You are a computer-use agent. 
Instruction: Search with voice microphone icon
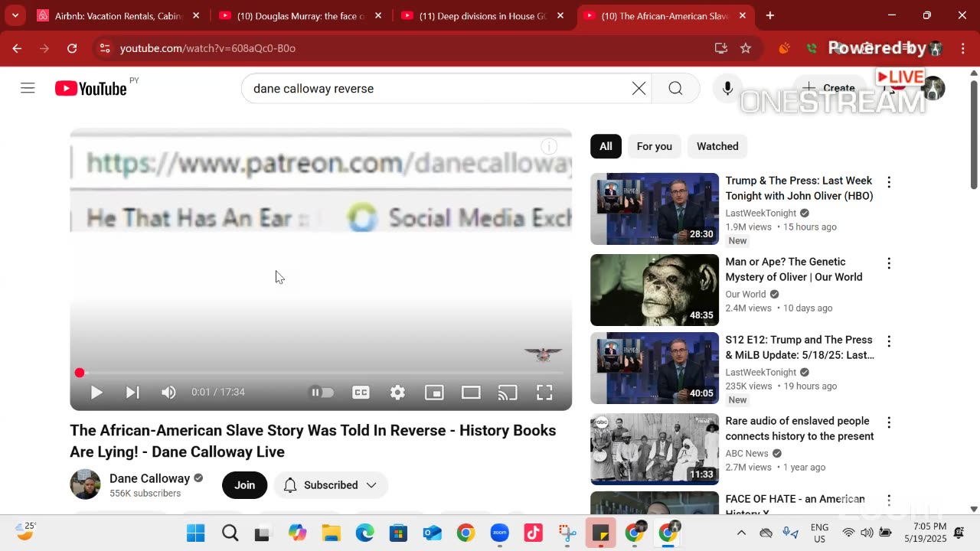tap(727, 88)
